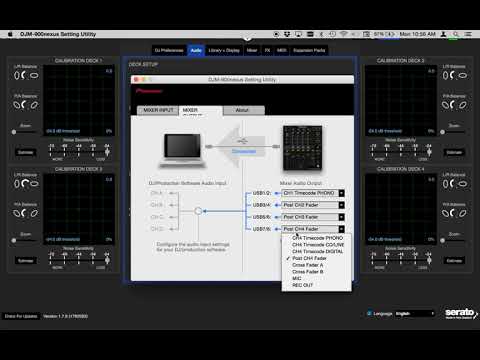Screen dimensions: 480x360
Task: Choose Cross Fader B from the list
Action: tap(317, 272)
